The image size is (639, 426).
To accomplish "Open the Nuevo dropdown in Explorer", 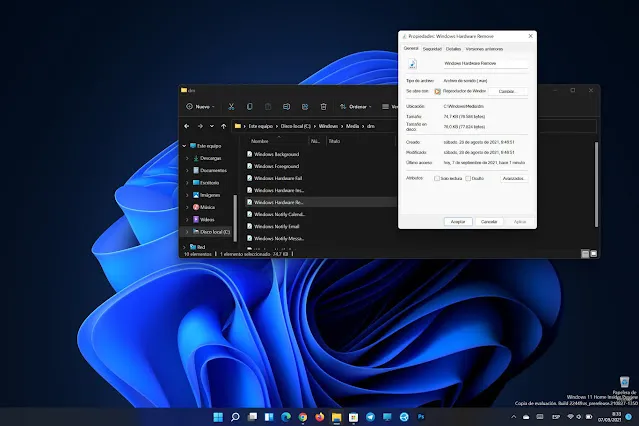I will click(x=201, y=107).
